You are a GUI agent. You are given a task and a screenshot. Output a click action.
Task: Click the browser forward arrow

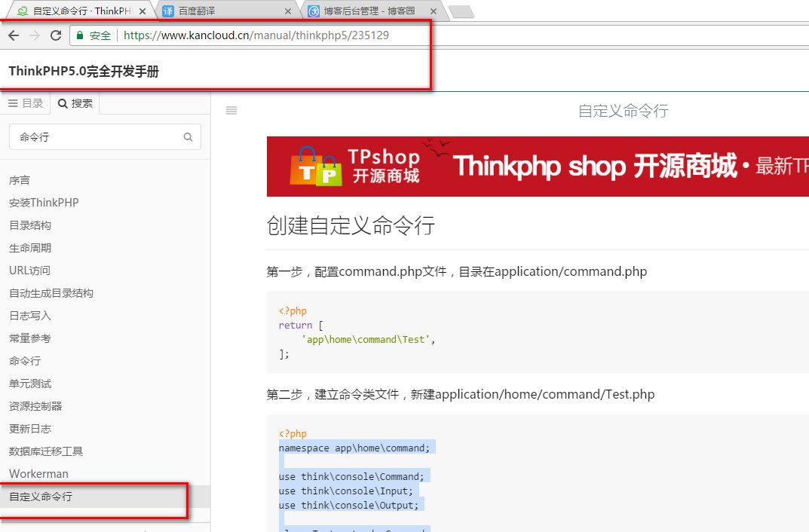click(35, 35)
